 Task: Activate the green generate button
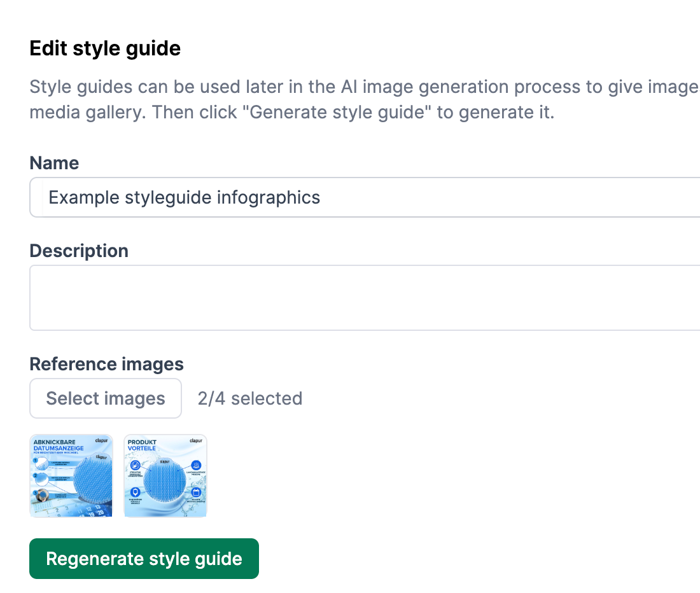pyautogui.click(x=144, y=558)
